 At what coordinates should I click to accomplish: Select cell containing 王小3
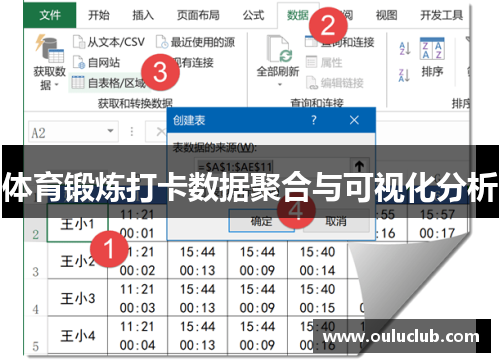pos(77,298)
